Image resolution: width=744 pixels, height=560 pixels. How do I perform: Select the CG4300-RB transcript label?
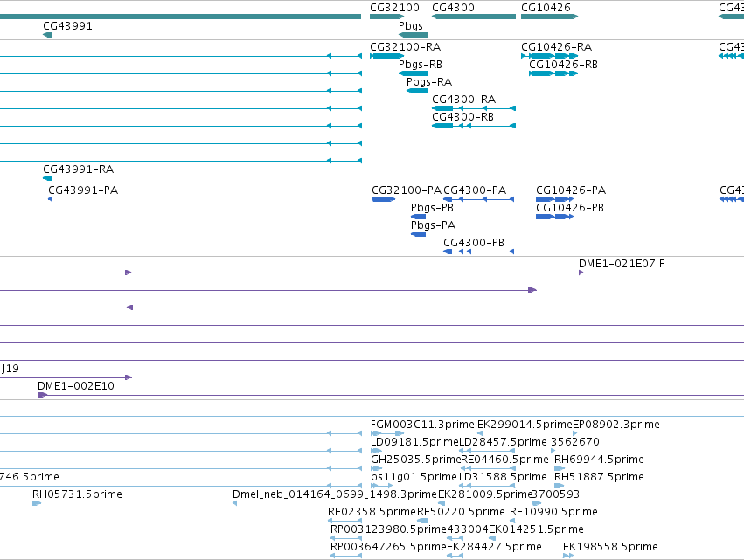[462, 117]
